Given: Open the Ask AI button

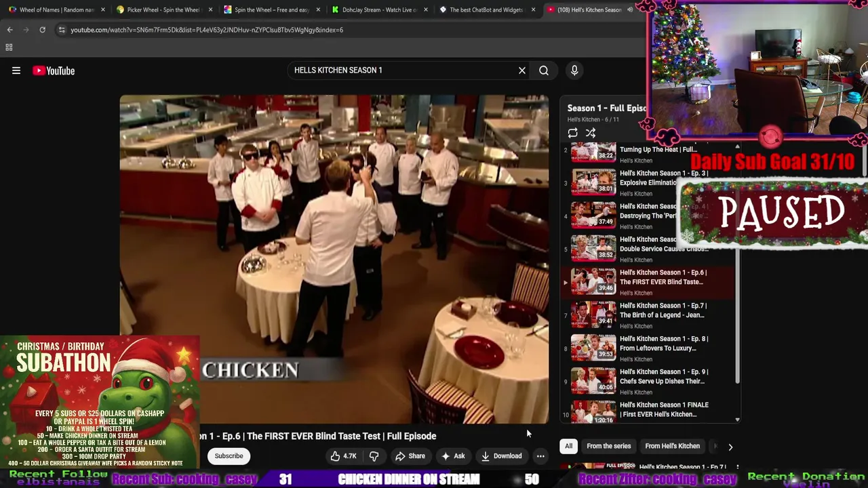Looking at the screenshot, I should (452, 456).
